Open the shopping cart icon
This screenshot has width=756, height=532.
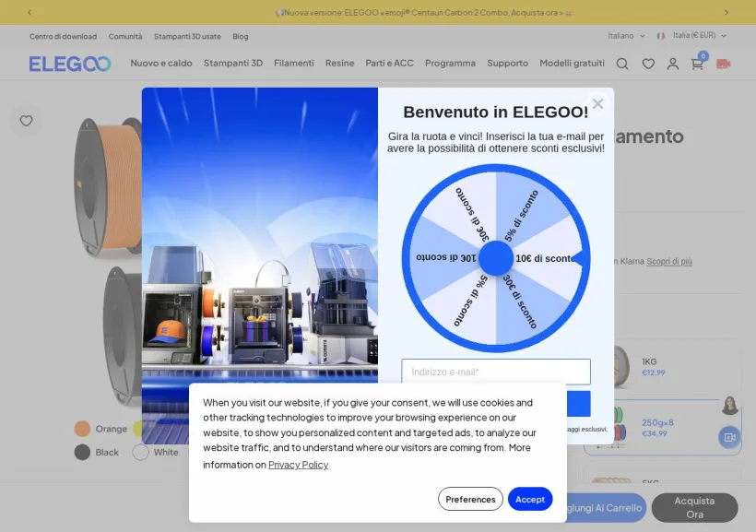pos(697,64)
